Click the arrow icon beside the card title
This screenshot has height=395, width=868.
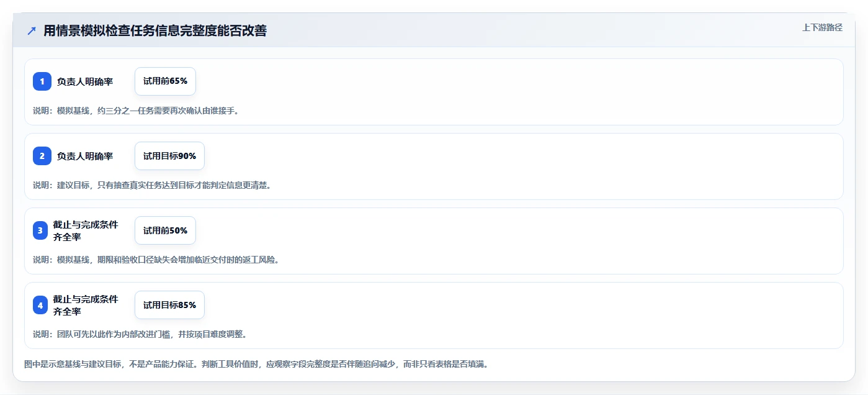click(x=32, y=31)
